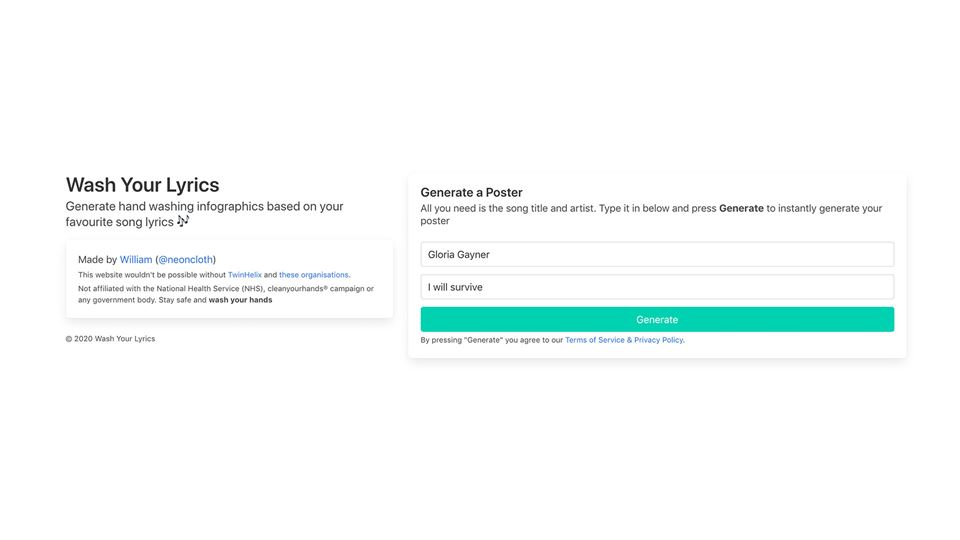
Task: Click the 'By pressing Generate' agreement text
Action: point(492,340)
